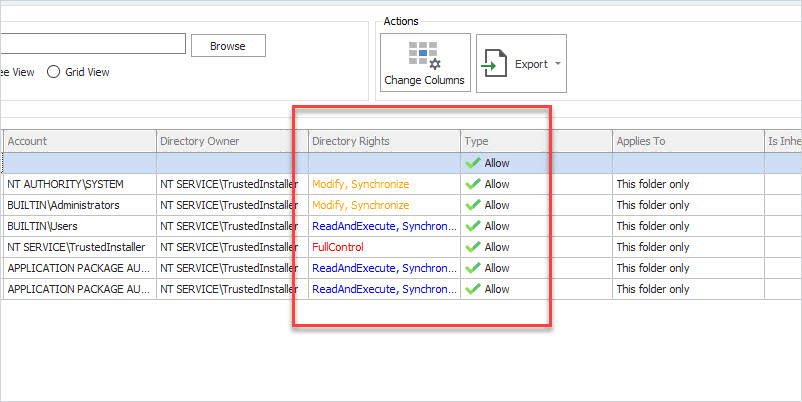The width and height of the screenshot is (802, 402).
Task: Click the Export button
Action: [521, 63]
